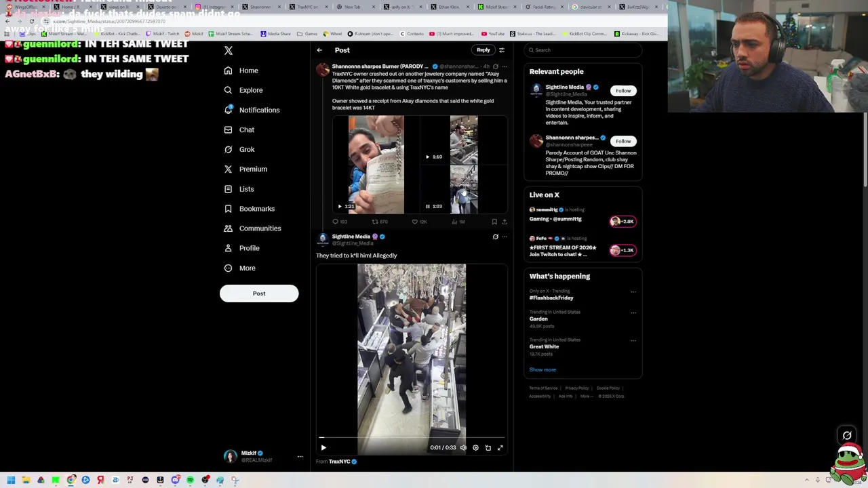Open Notifications in sidebar

pos(252,110)
